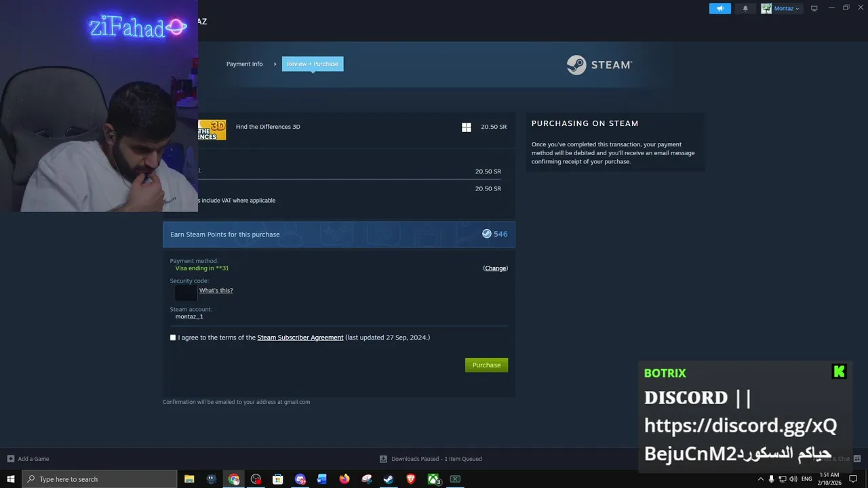Open the Steam notifications bell
The image size is (868, 488).
(x=745, y=8)
